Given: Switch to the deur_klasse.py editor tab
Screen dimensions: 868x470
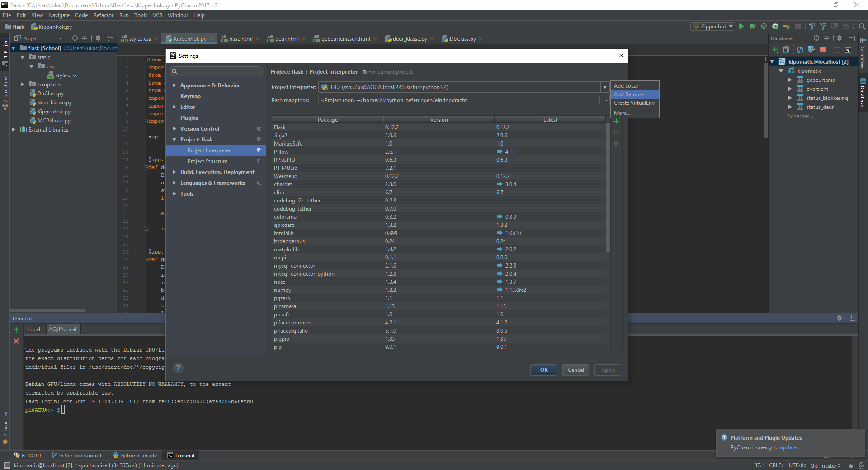Looking at the screenshot, I should tap(409, 39).
